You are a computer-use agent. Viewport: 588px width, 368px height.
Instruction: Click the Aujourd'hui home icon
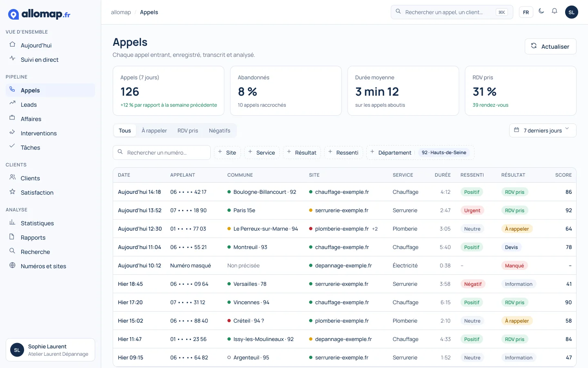tap(12, 45)
